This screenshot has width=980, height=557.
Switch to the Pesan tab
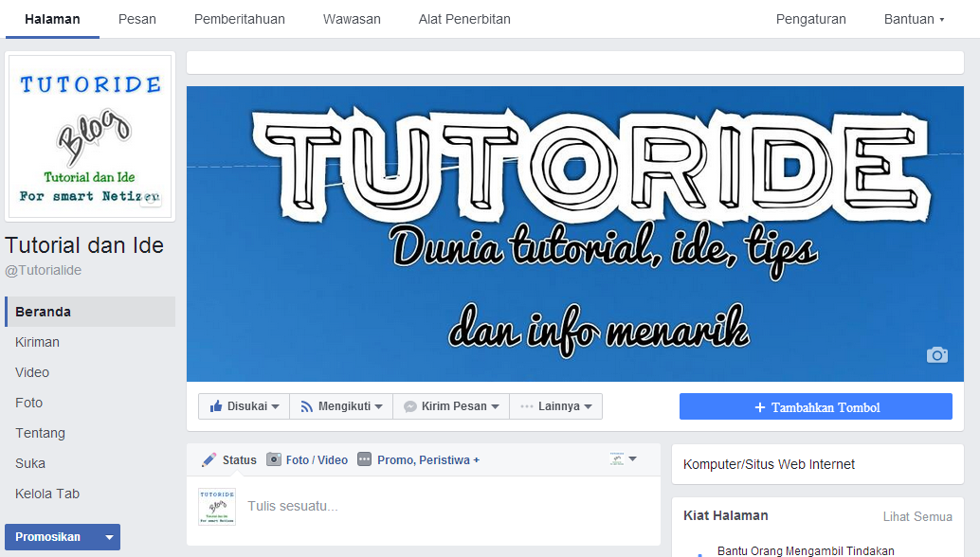click(136, 18)
